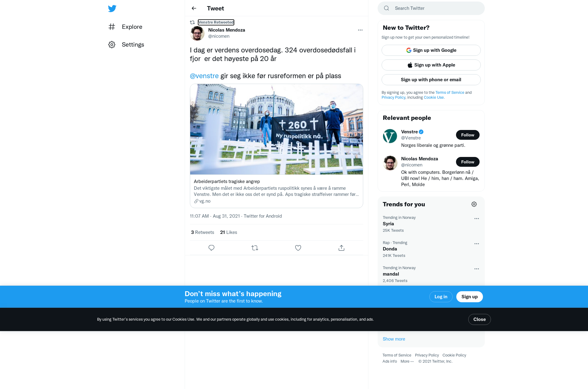Click the share tweet icon

(341, 248)
